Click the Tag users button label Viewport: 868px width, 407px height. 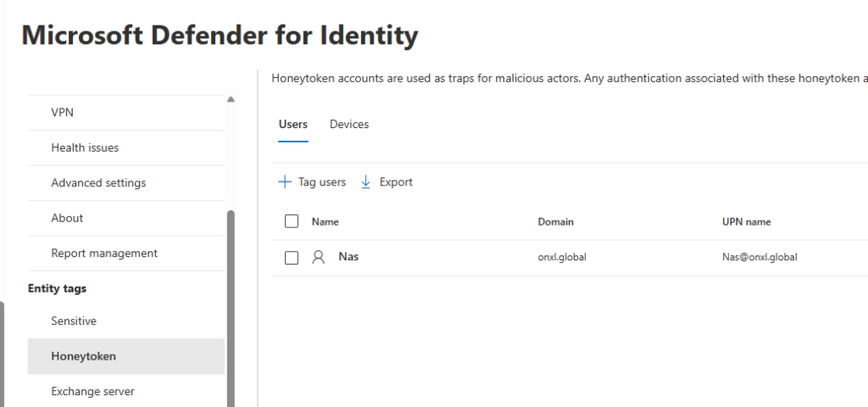[321, 181]
